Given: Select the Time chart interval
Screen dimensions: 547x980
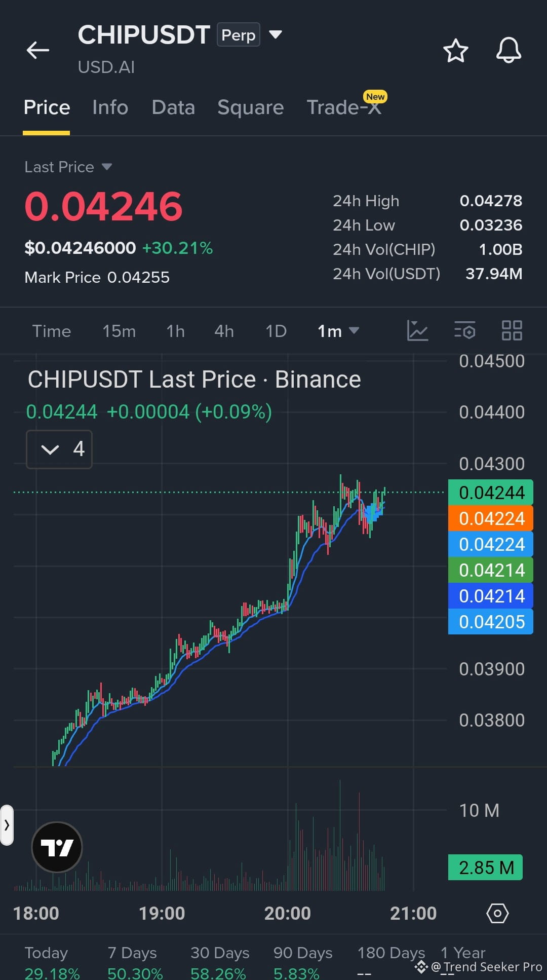Looking at the screenshot, I should (x=52, y=331).
